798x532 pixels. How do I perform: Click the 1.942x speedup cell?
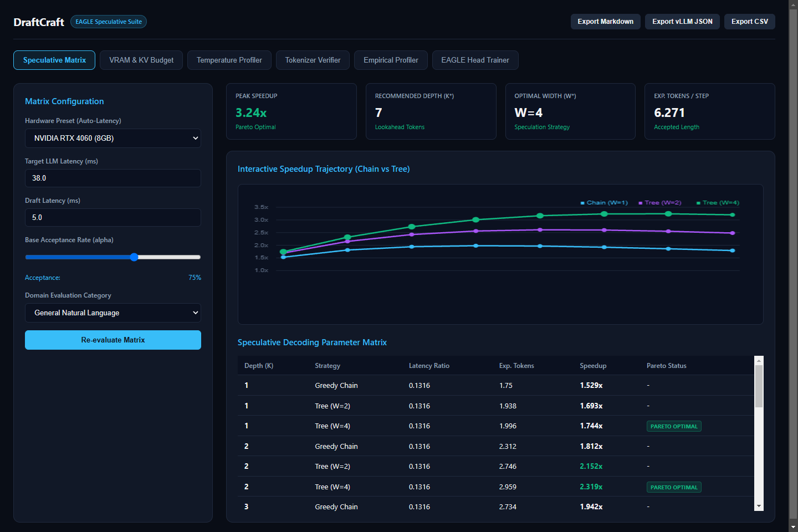[591, 507]
